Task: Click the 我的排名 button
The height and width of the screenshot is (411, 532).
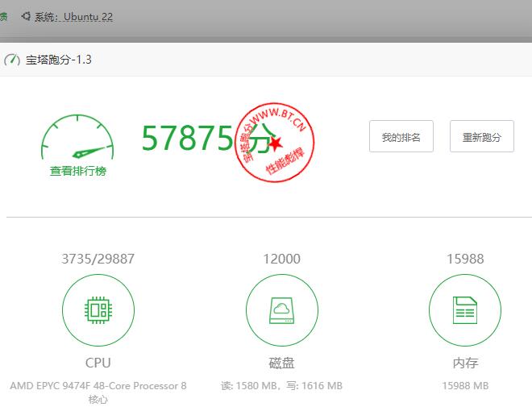Action: (x=401, y=136)
